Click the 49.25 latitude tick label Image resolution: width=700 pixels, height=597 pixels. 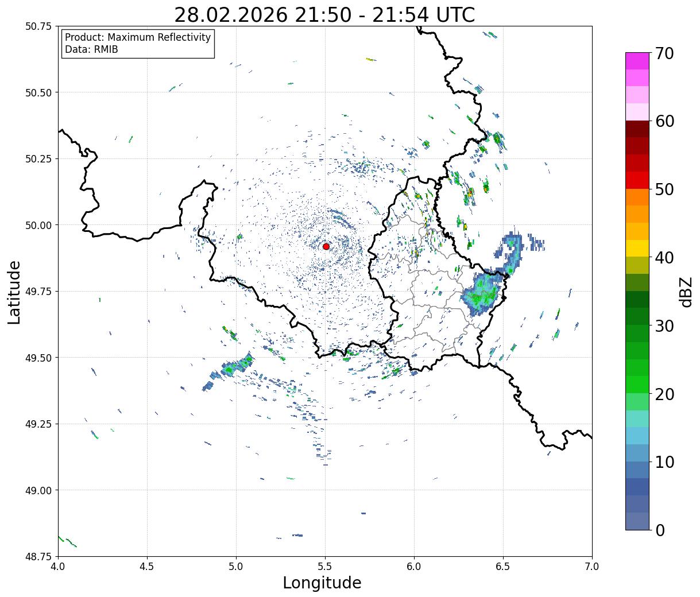38,424
